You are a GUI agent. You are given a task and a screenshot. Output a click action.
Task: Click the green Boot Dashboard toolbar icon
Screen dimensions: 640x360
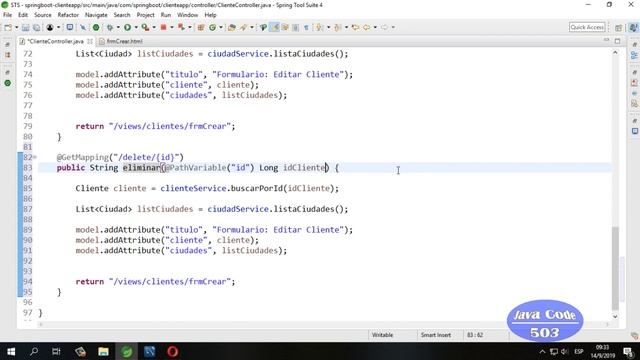[x=96, y=27]
